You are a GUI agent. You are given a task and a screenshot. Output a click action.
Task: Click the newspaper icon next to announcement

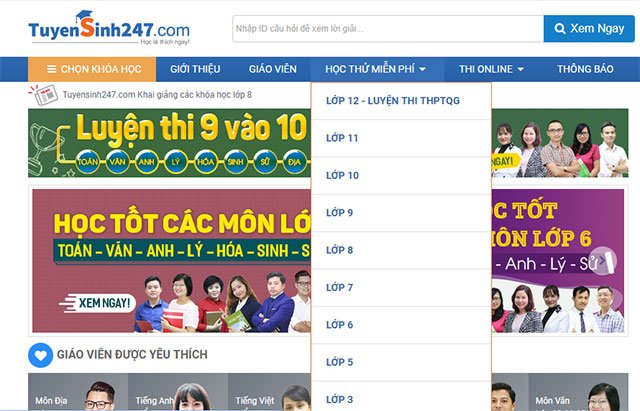pos(43,95)
